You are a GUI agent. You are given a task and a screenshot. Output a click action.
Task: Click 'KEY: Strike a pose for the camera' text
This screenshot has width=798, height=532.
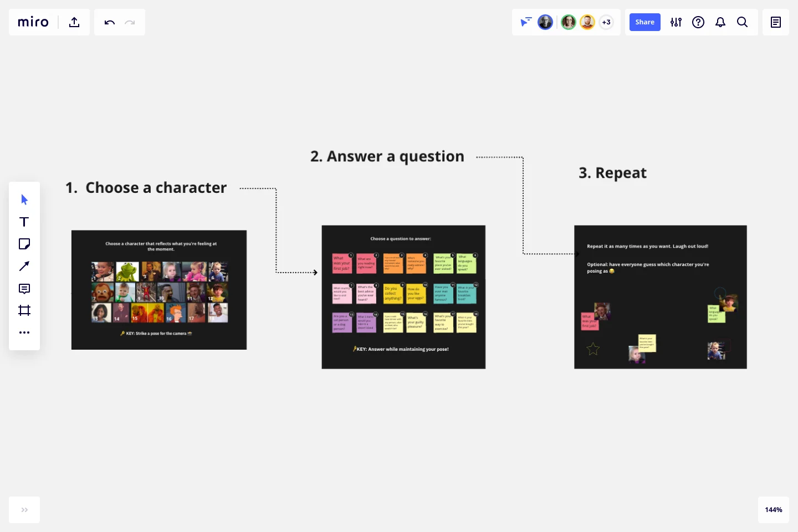point(156,334)
